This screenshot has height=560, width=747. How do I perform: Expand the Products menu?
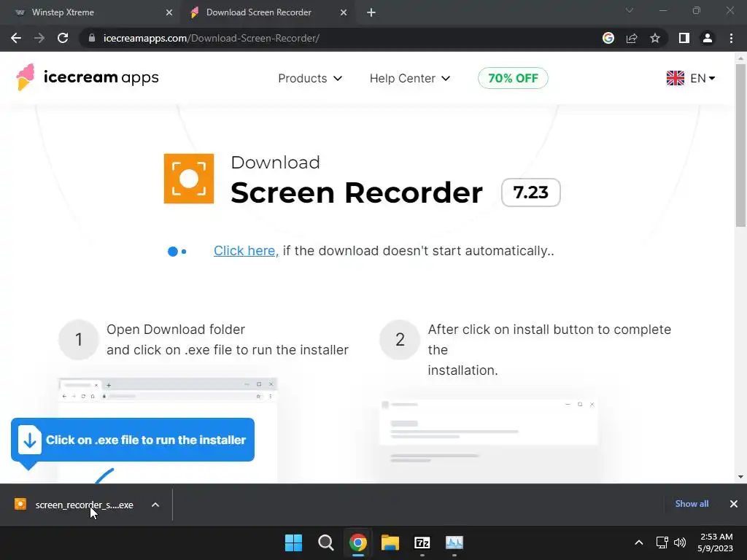point(310,78)
